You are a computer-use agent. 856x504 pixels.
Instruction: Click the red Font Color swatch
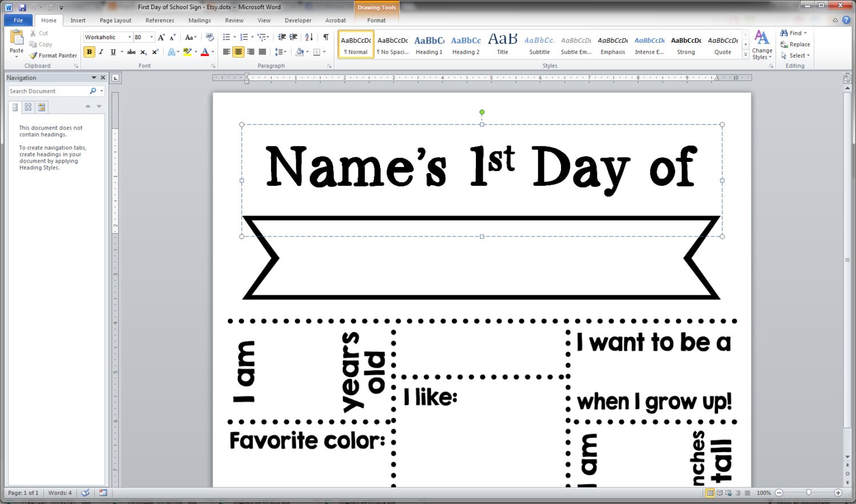click(x=205, y=52)
